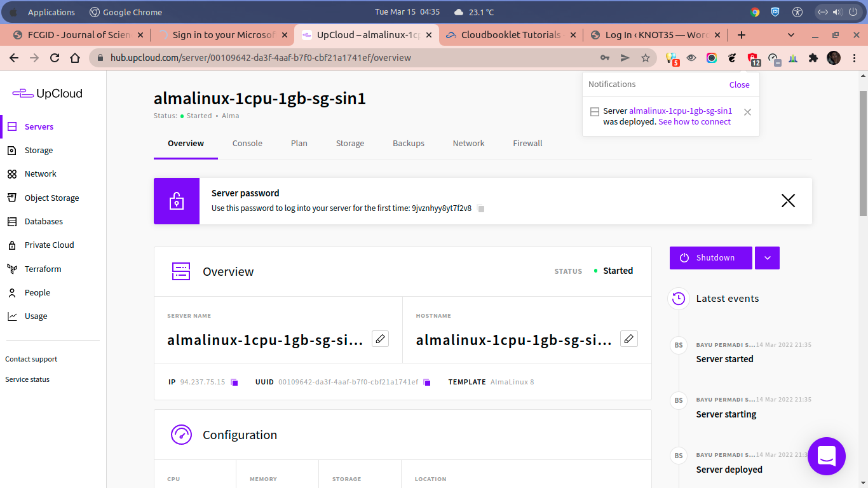Switch to the Plan tab
This screenshot has height=488, width=868.
point(299,144)
